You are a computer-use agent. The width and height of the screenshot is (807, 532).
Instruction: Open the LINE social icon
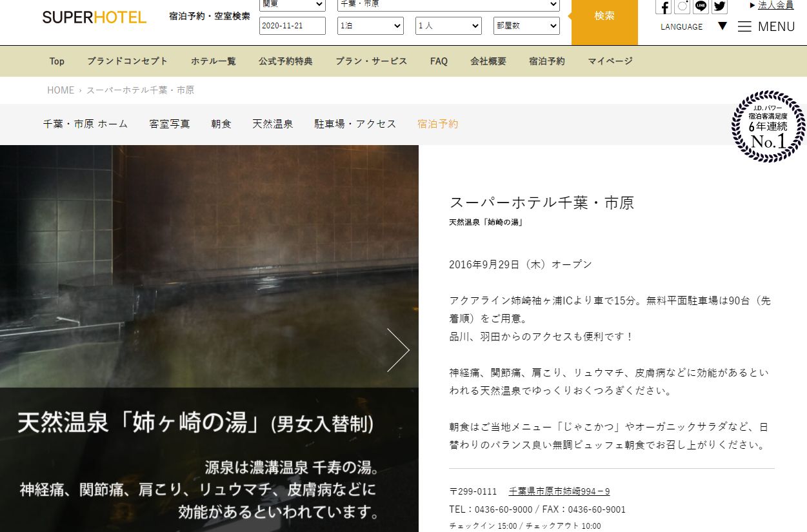click(x=701, y=6)
